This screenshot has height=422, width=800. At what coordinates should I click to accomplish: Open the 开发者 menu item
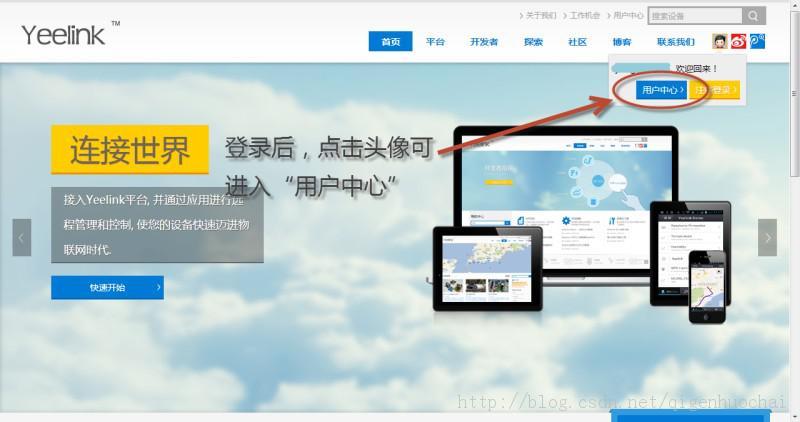(x=484, y=42)
